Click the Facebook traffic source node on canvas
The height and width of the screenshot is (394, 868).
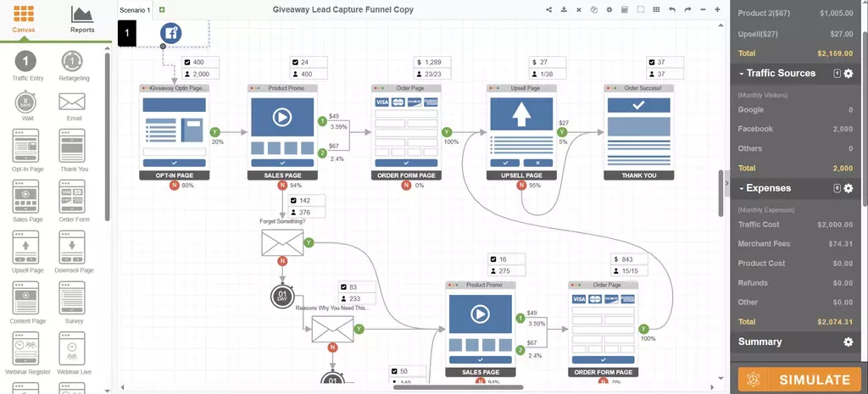[171, 33]
